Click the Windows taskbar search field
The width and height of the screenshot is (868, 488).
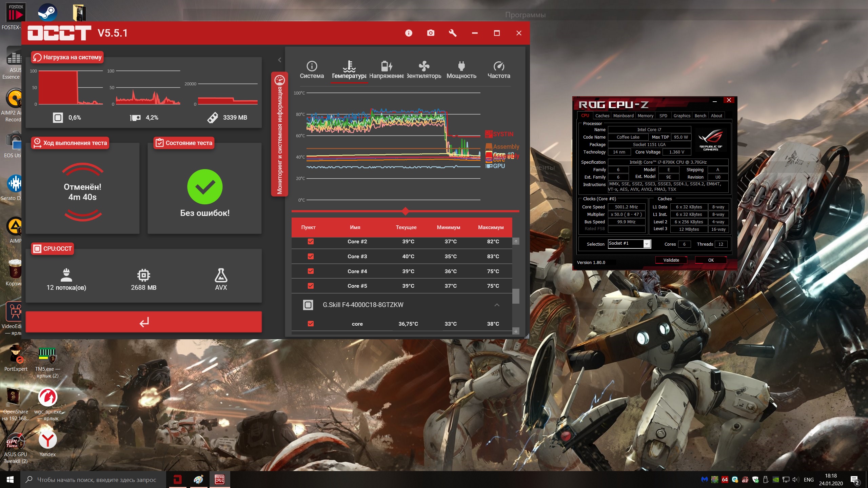tap(97, 480)
